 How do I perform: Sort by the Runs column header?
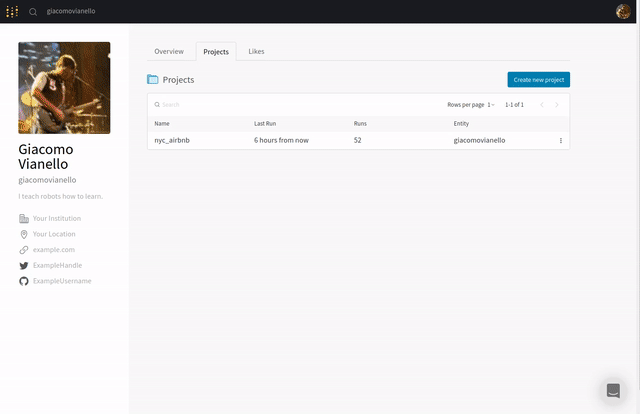[360, 124]
